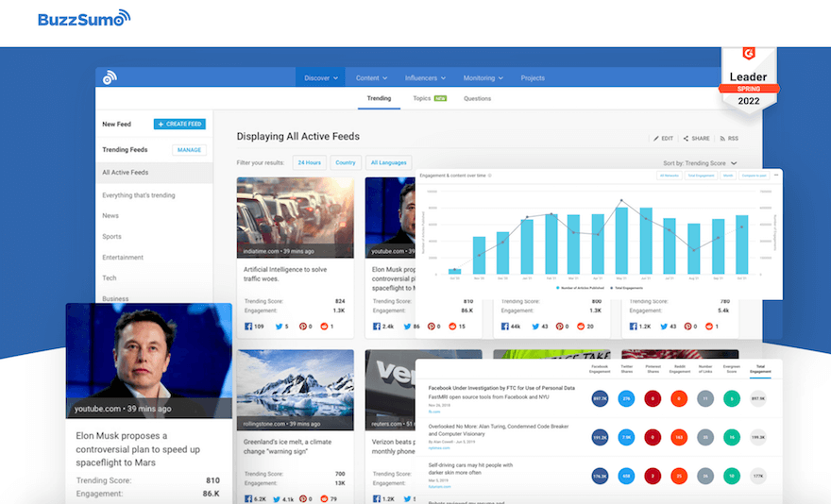Click the Edit pencil icon

pyautogui.click(x=656, y=139)
